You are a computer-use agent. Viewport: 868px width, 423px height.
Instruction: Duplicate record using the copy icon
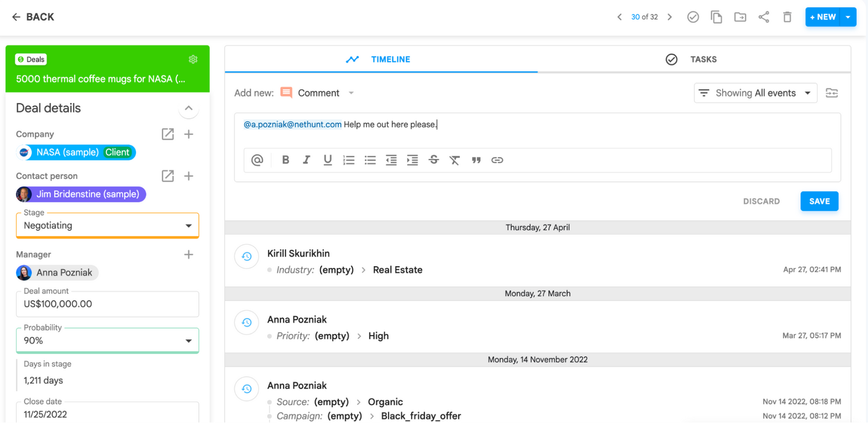pos(716,17)
